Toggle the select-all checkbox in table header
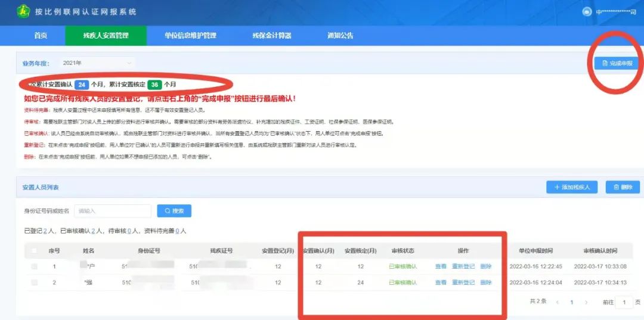Image resolution: width=644 pixels, height=320 pixels. tap(34, 251)
